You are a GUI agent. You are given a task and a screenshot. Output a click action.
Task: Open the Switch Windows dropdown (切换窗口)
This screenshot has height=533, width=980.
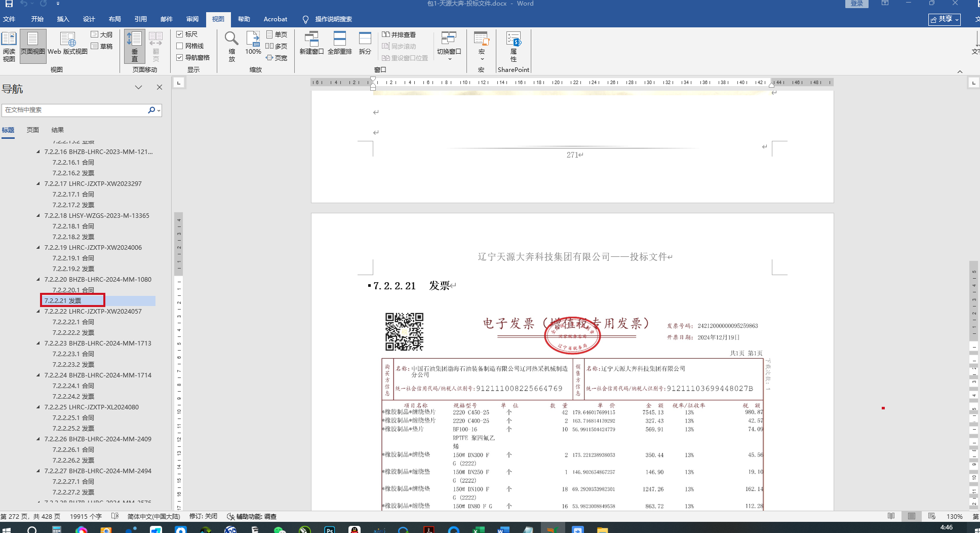click(x=449, y=47)
